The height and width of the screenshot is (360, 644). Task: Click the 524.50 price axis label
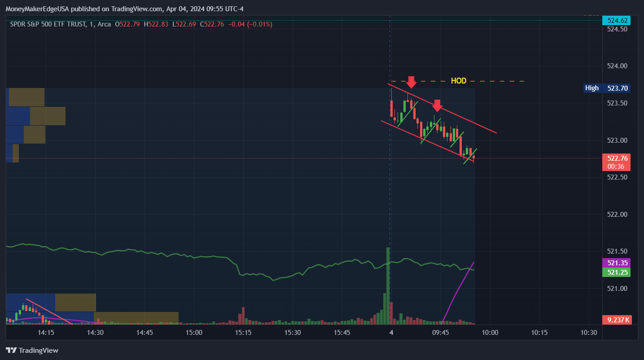click(x=617, y=29)
